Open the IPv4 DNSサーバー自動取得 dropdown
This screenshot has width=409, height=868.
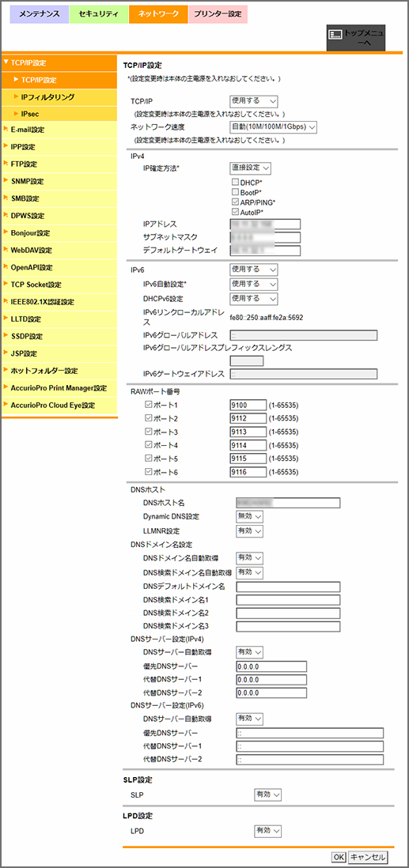tap(249, 652)
